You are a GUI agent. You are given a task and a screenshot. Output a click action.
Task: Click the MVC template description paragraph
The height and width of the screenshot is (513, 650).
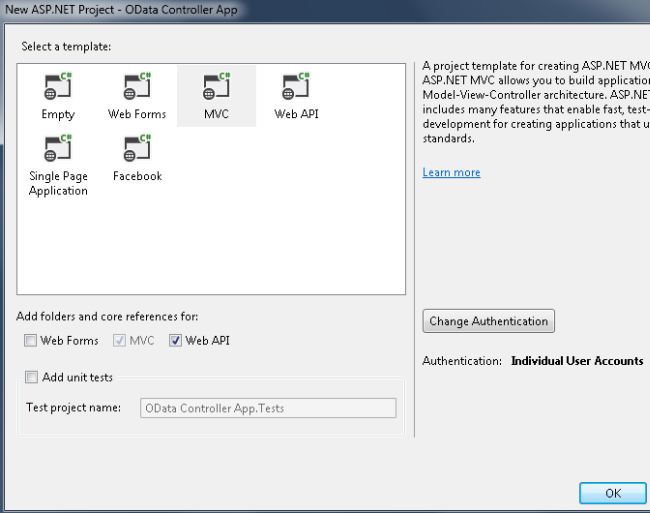[536, 102]
